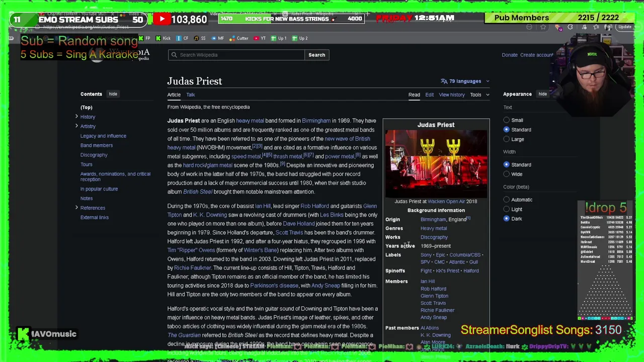Image resolution: width=644 pixels, height=362 pixels.
Task: Select Large text size
Action: [x=507, y=139]
